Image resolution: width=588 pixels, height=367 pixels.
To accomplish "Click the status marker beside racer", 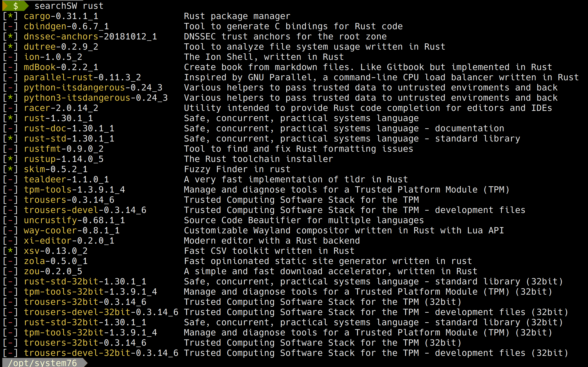I will tap(10, 108).
